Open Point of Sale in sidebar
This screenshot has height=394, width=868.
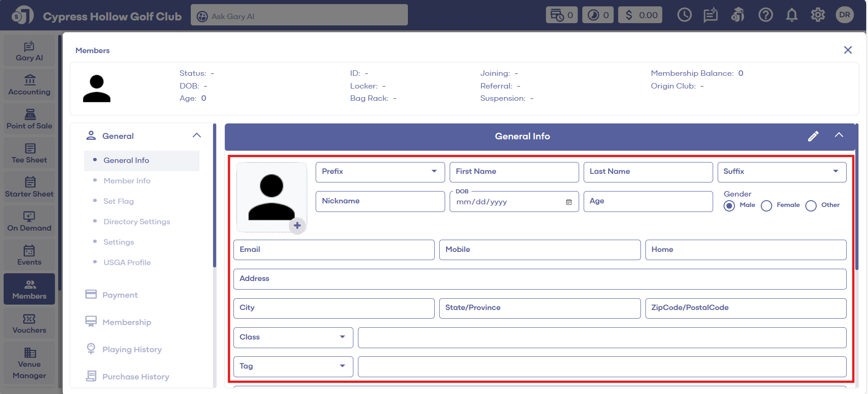30,119
